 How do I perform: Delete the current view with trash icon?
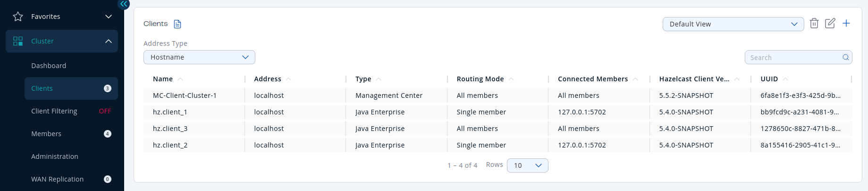814,24
